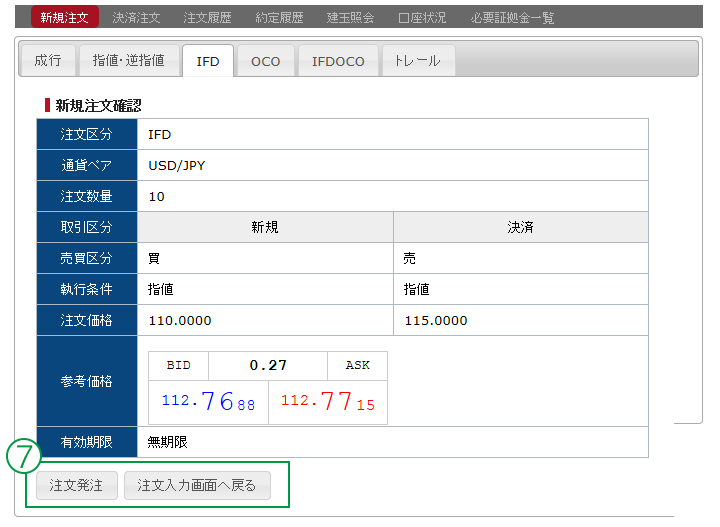Click the spread value 0.27
Viewport: 720px width, 527px height.
[x=268, y=365]
